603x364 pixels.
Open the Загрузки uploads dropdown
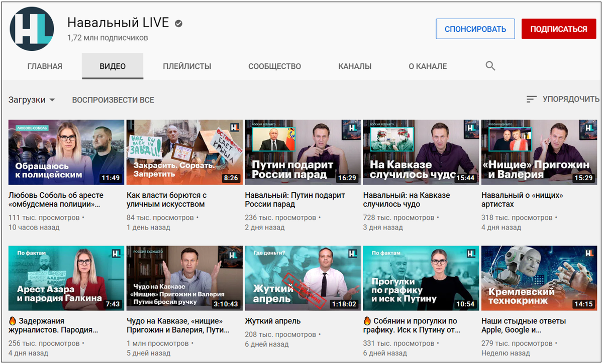pos(31,100)
